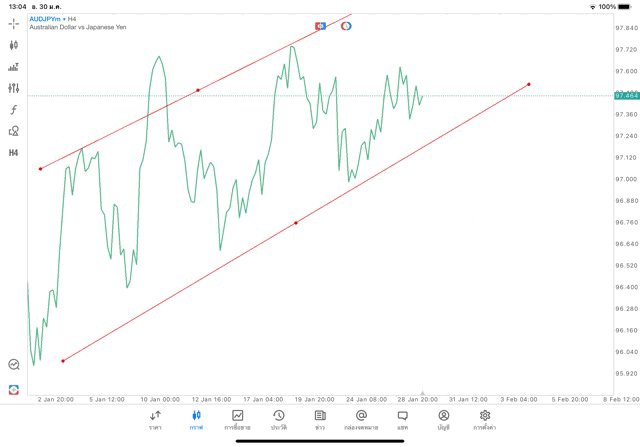Select the crosshair tool
Screen dimensions: 640x447
point(14,23)
